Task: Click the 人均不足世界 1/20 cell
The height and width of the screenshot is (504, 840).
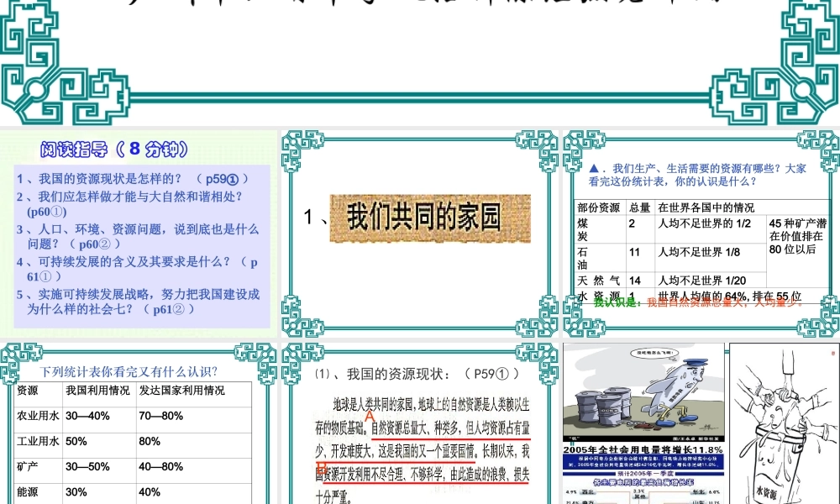Action: pyautogui.click(x=701, y=280)
